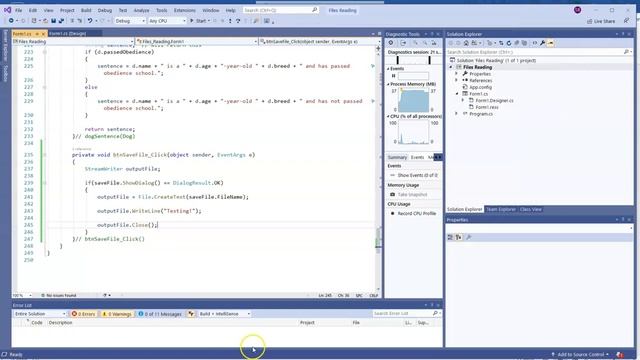
Task: Pin Form1.cs tab with pin icon
Action: [37, 33]
